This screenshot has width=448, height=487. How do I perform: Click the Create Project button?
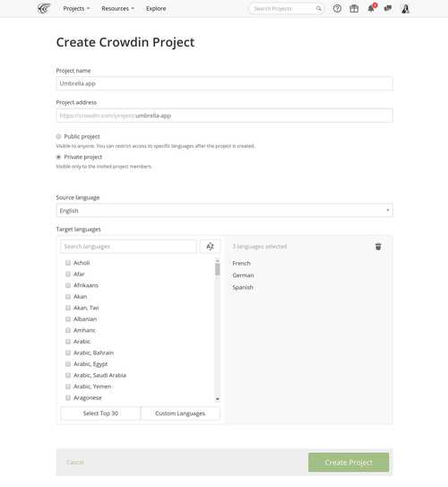point(349,462)
